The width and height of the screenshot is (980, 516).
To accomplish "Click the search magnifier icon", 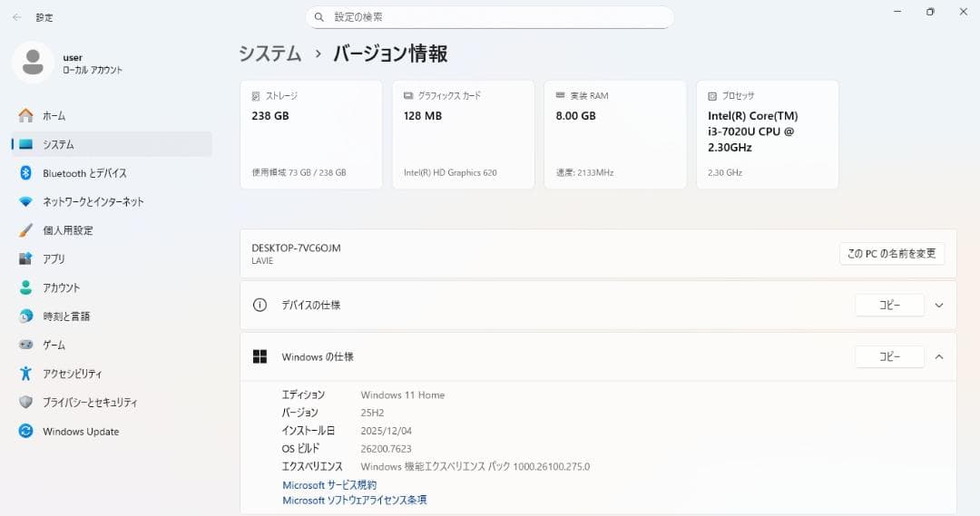I will click(x=319, y=17).
